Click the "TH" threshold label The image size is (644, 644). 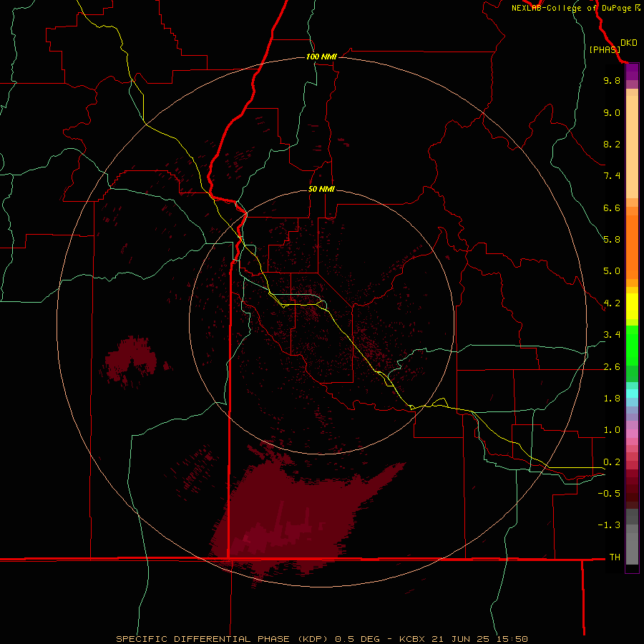[615, 557]
